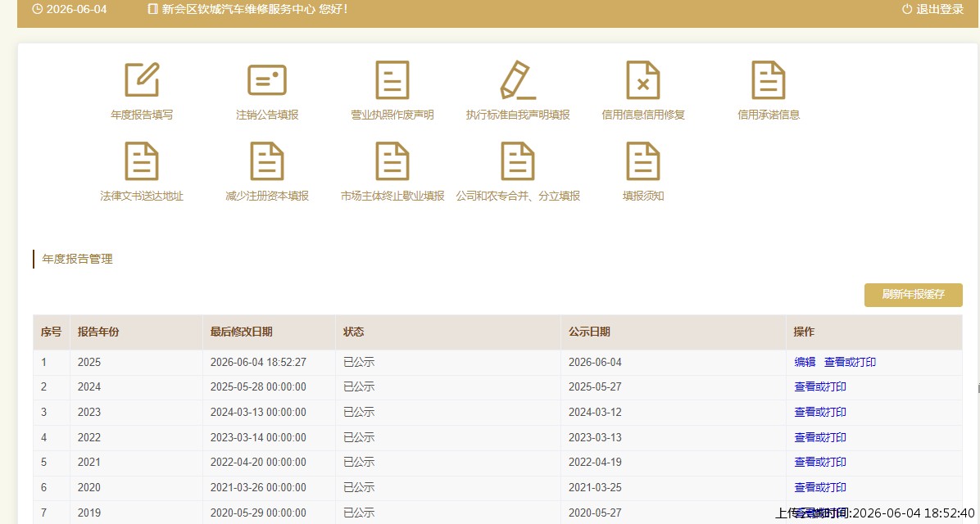The height and width of the screenshot is (524, 980).
Task: Click the publication date 2024-03-12
Action: pos(595,412)
